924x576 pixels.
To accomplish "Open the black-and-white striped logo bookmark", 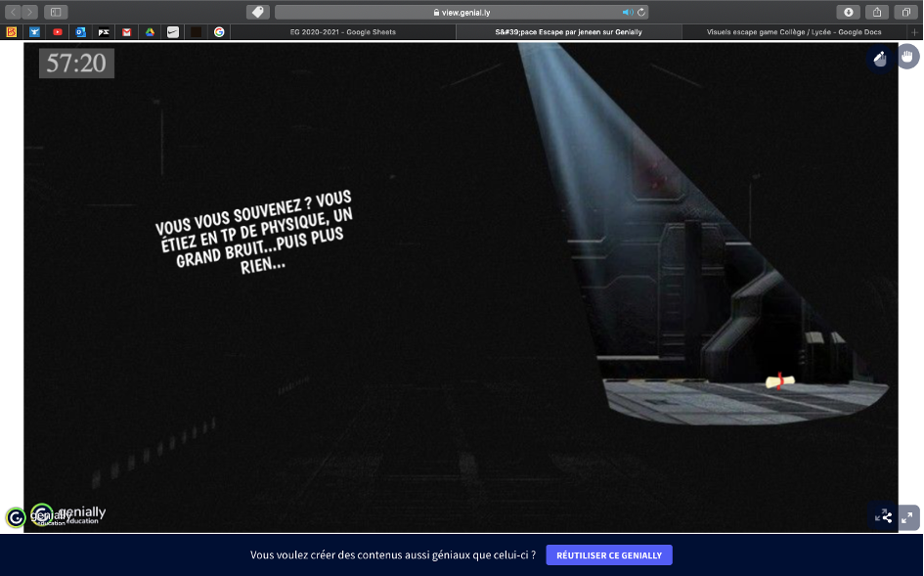I will (x=104, y=32).
